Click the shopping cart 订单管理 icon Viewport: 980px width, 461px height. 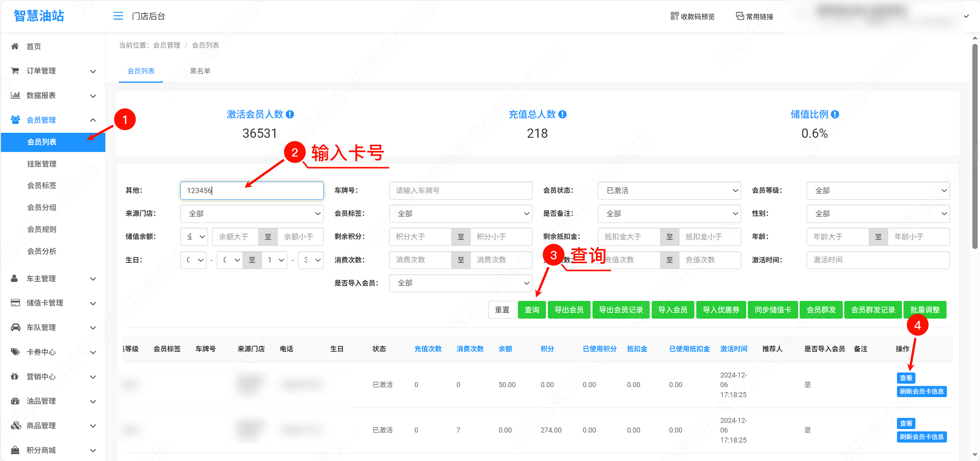pyautogui.click(x=15, y=71)
